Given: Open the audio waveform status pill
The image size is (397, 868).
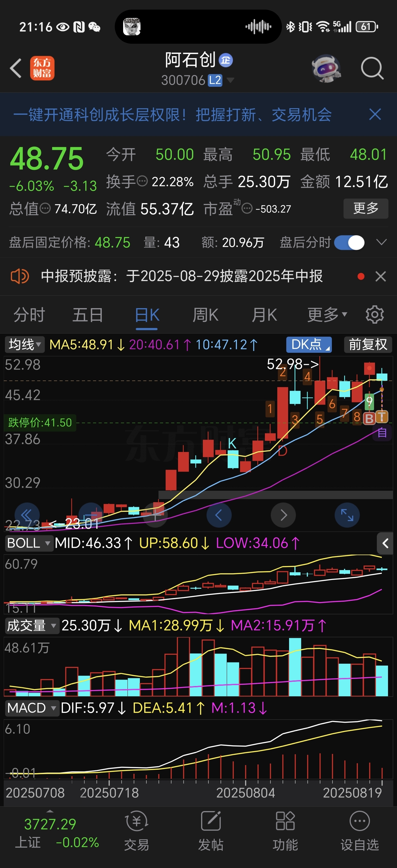Looking at the screenshot, I should click(x=198, y=26).
